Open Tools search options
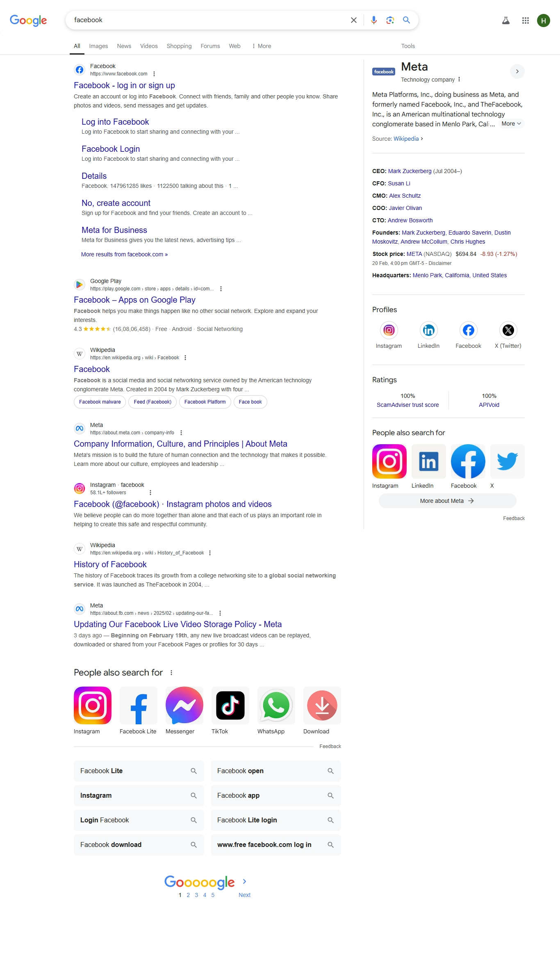The width and height of the screenshot is (560, 970). tap(408, 46)
